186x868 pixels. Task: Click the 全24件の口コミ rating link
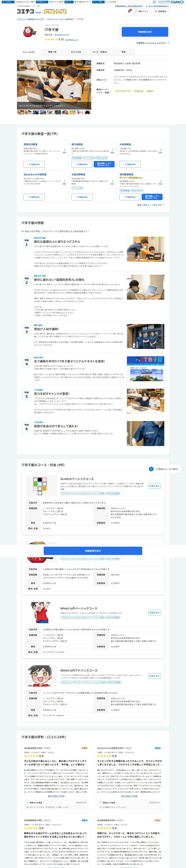[72, 40]
